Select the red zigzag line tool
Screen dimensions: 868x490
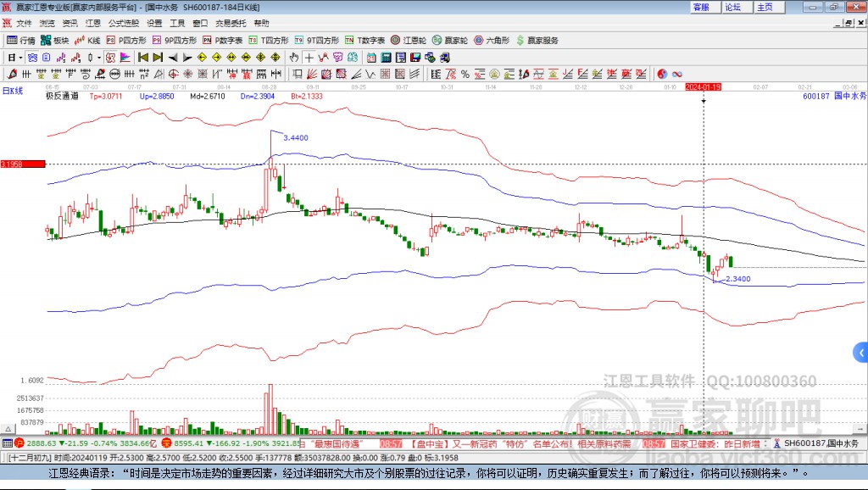click(323, 58)
